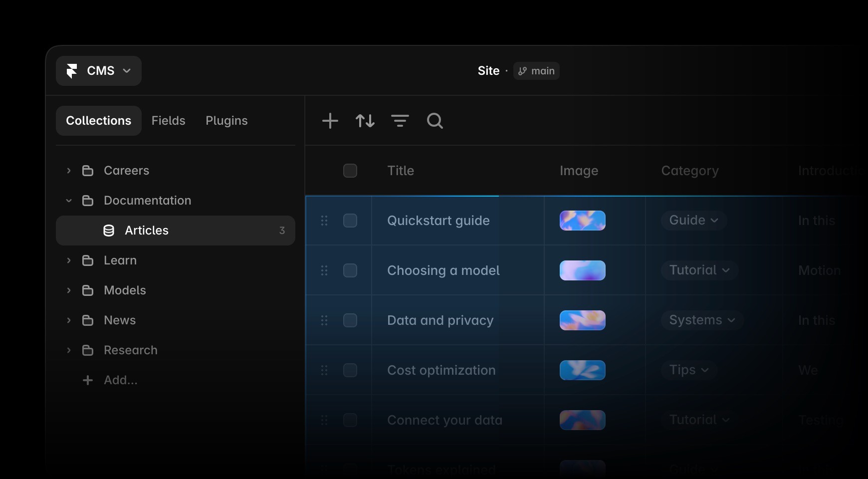Screen dimensions: 868x479
Task: Open Tutorial dropdown for Connect your data
Action: pyautogui.click(x=700, y=420)
